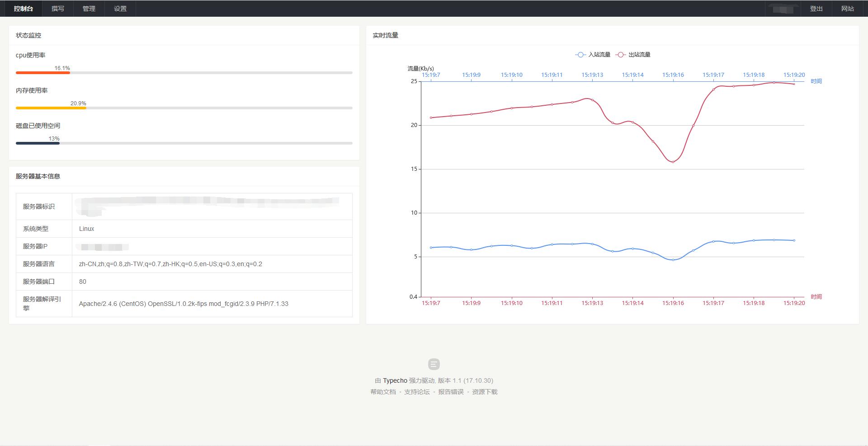Click the 登出 logout link

tap(816, 9)
